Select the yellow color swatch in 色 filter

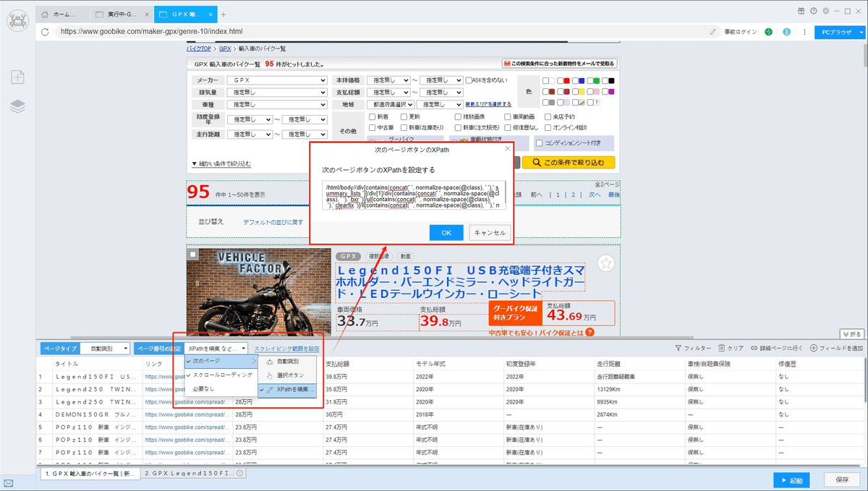click(x=582, y=92)
